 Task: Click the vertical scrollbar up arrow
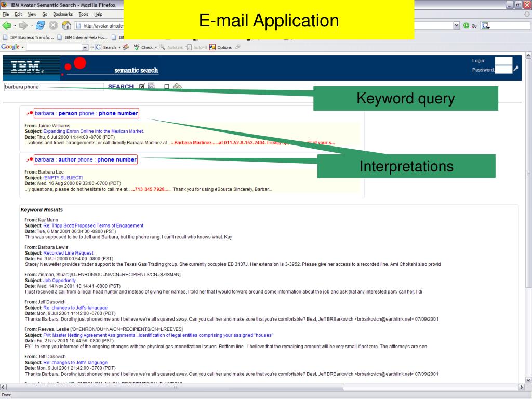click(528, 55)
